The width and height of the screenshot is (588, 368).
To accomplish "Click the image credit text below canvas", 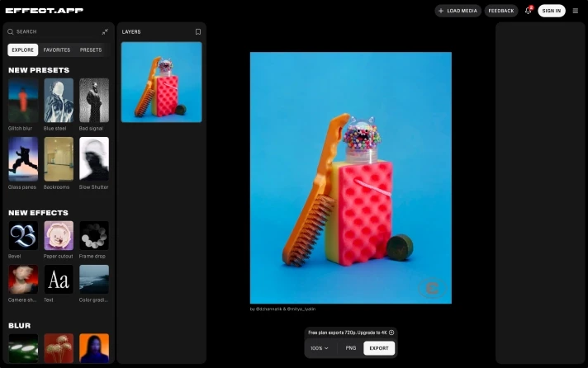I will pos(282,309).
